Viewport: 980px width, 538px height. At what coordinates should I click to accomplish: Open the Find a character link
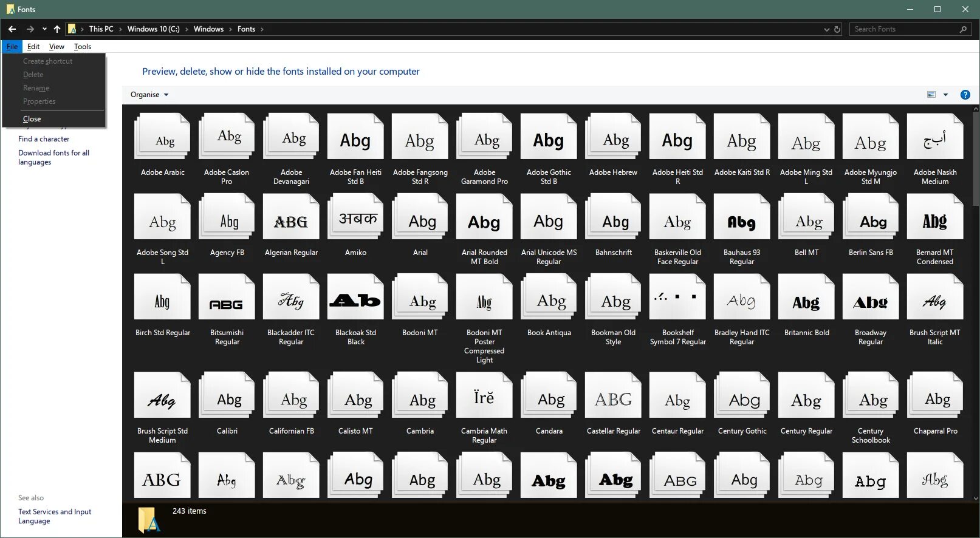coord(44,139)
